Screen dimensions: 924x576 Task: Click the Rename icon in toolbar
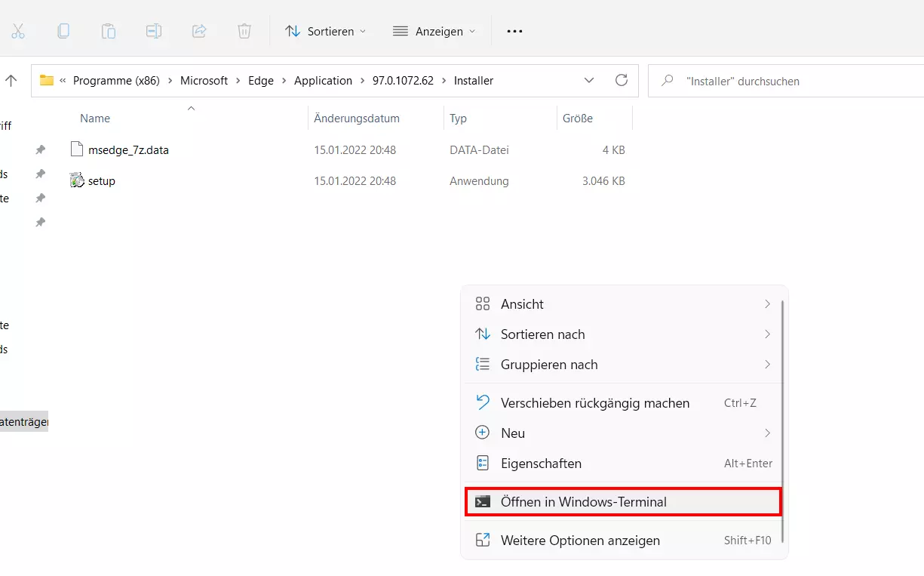(154, 31)
